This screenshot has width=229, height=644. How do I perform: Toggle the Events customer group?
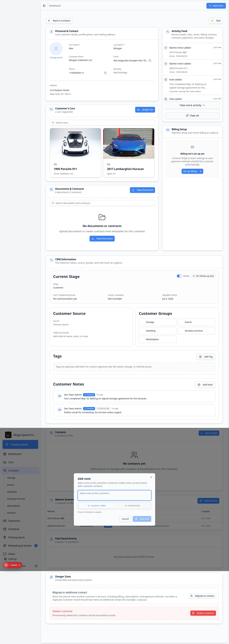pos(196,322)
